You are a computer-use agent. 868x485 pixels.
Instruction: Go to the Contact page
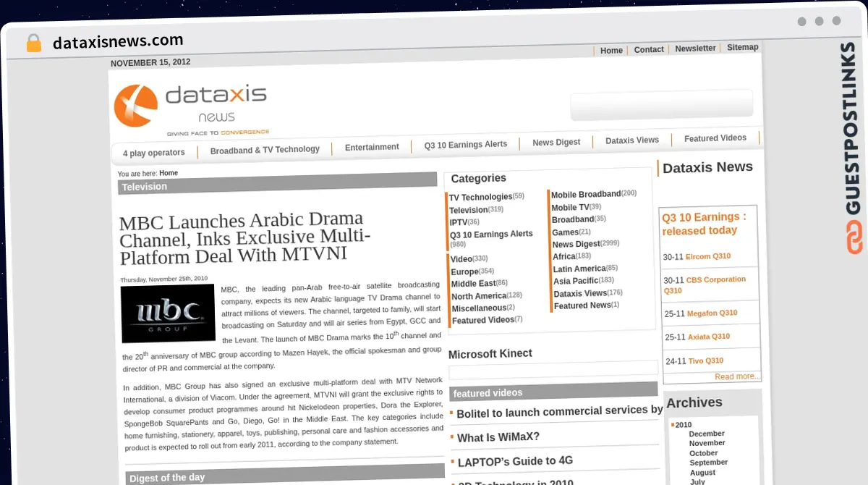(649, 50)
